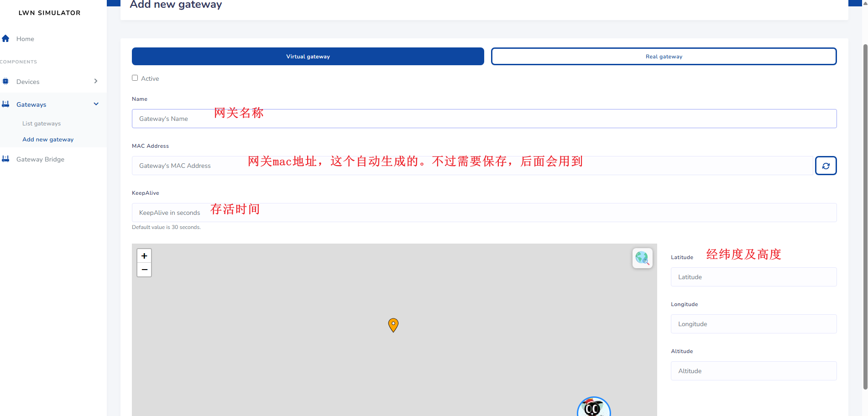Viewport: 868px width, 416px height.
Task: Select the Real gateway tab
Action: click(x=664, y=57)
